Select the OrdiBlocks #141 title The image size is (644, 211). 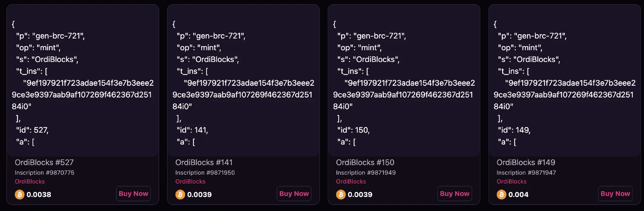(204, 162)
